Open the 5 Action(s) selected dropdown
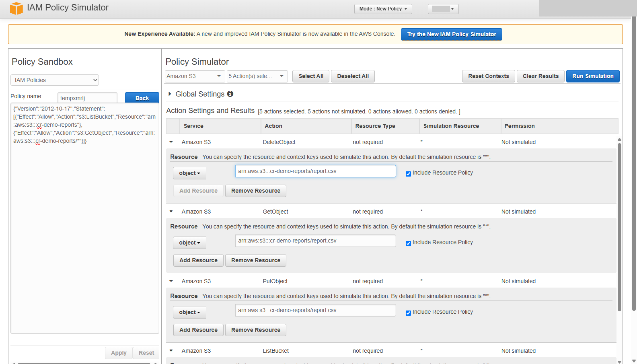The width and height of the screenshot is (637, 364). tap(257, 76)
